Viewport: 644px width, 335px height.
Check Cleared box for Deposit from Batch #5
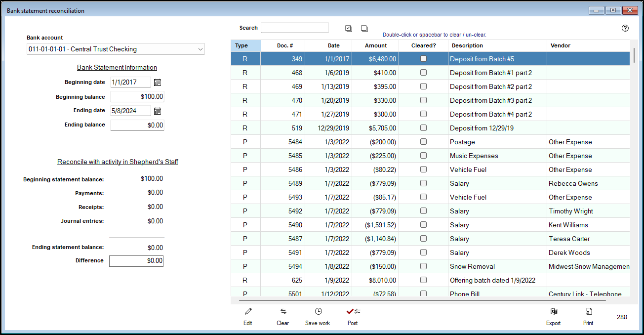pyautogui.click(x=423, y=59)
